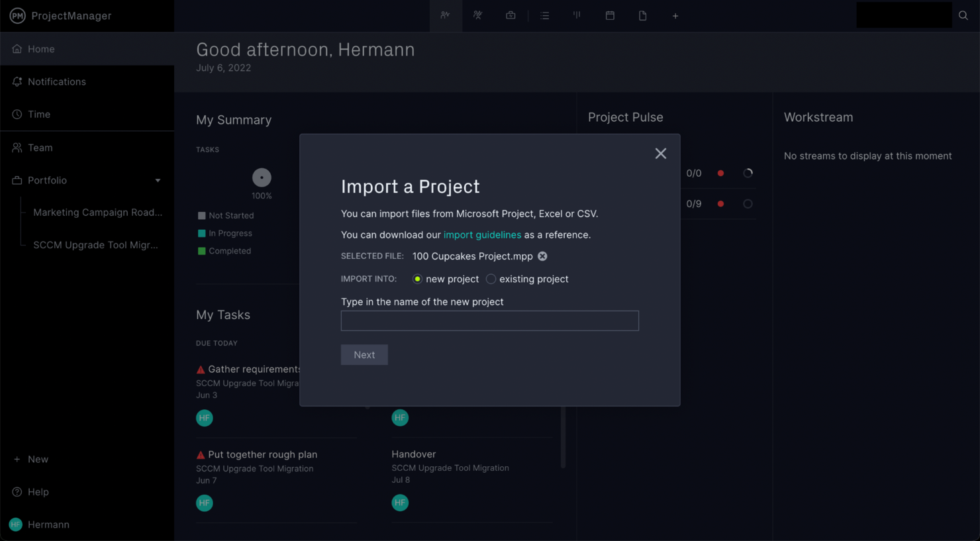Click the Not Started legend swatch
Viewport: 980px width, 541px height.
coord(202,216)
